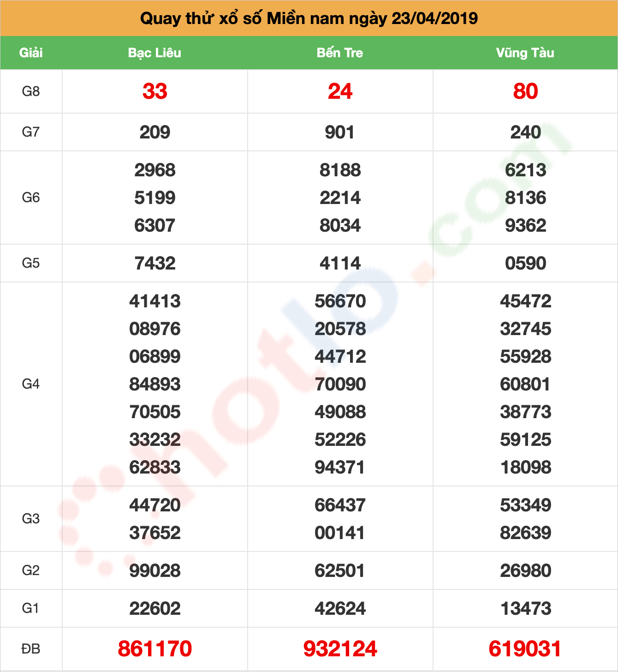This screenshot has height=672, width=618.
Task: Click the red number 80 in G8
Action: point(525,91)
